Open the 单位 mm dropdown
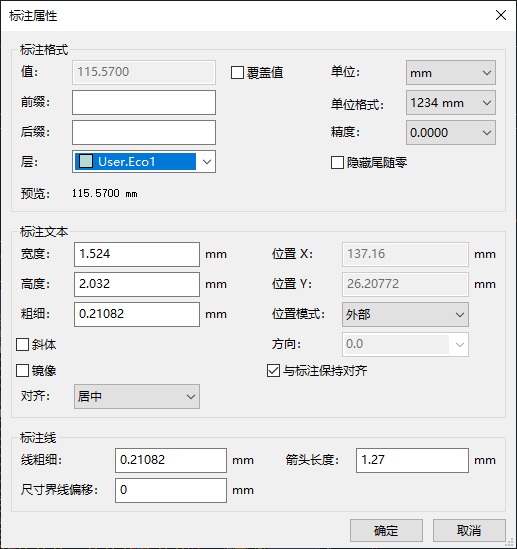This screenshot has height=549, width=517. coord(451,72)
